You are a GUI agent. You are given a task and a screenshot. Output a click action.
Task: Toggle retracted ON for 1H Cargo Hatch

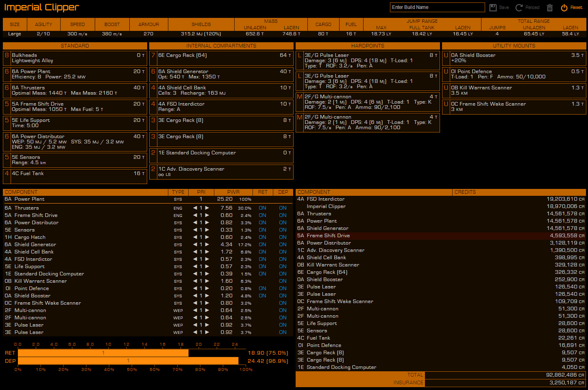(x=262, y=237)
